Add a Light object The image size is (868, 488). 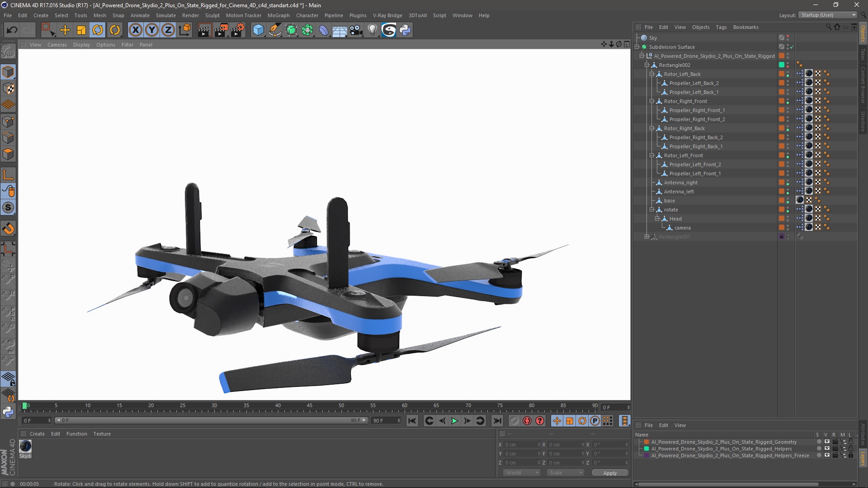pos(372,30)
